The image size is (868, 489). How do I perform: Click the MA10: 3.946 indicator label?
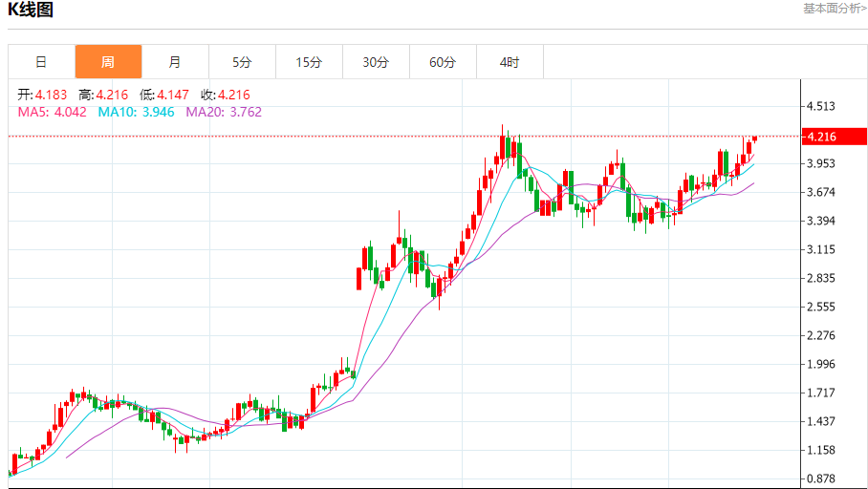point(137,112)
